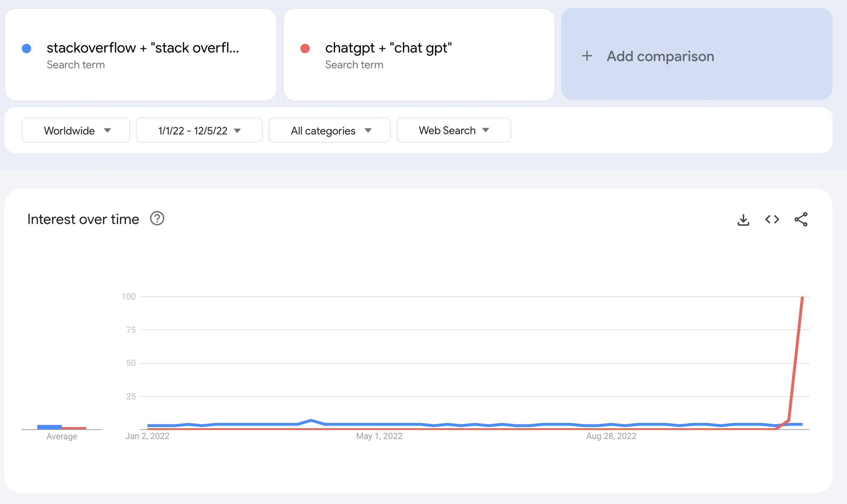
Task: Expand the Web Search filter dropdown
Action: point(454,130)
